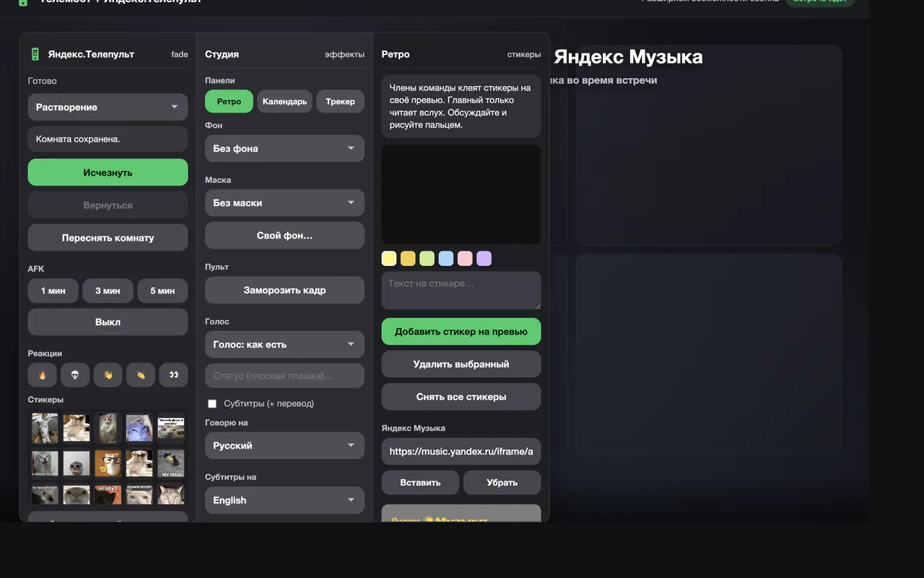
Task: Set AFK timer to 1 мин
Action: [x=53, y=290]
